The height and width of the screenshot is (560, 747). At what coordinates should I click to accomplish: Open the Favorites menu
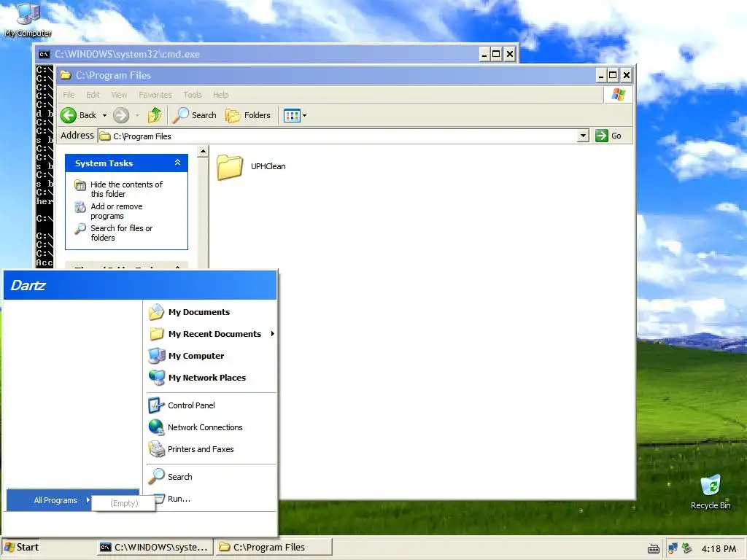155,95
